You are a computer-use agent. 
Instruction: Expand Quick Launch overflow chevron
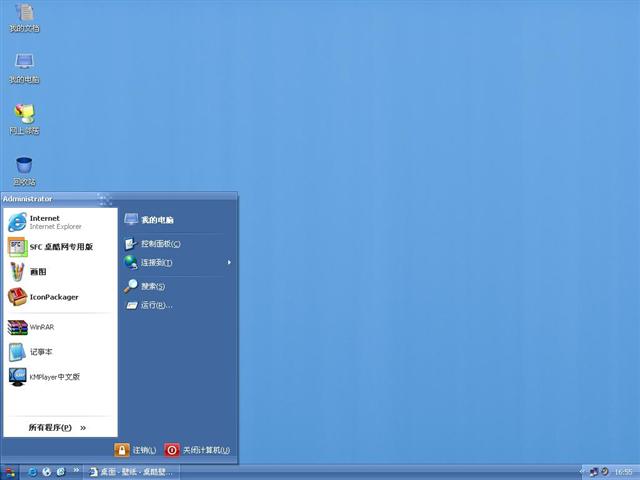pyautogui.click(x=76, y=471)
